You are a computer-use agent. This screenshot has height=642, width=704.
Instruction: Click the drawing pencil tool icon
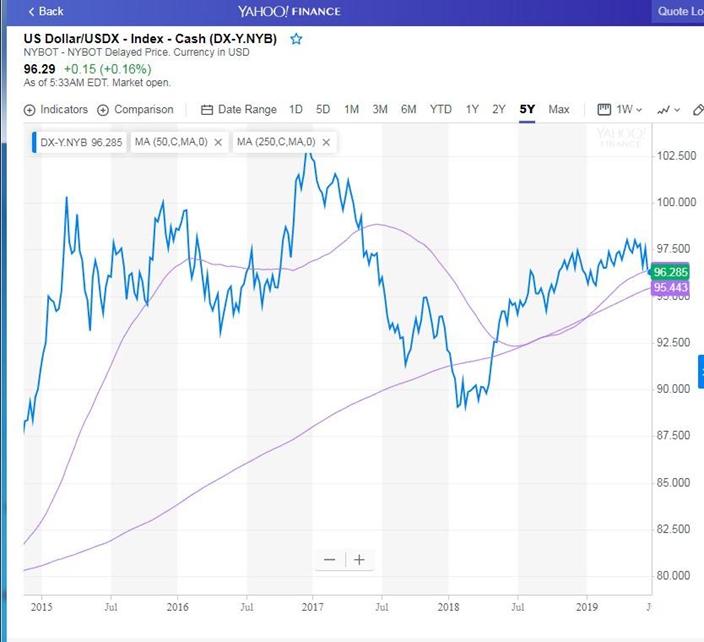698,110
